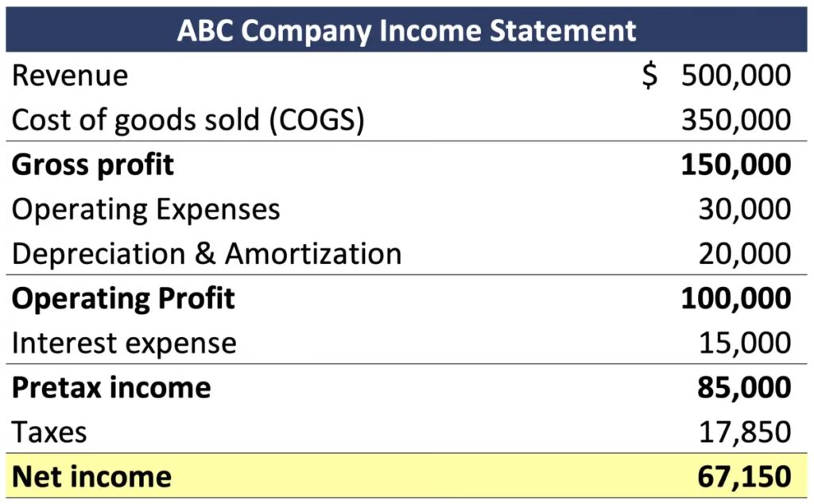Click the ABC Company Income Statement title
814x504 pixels.
click(x=406, y=30)
